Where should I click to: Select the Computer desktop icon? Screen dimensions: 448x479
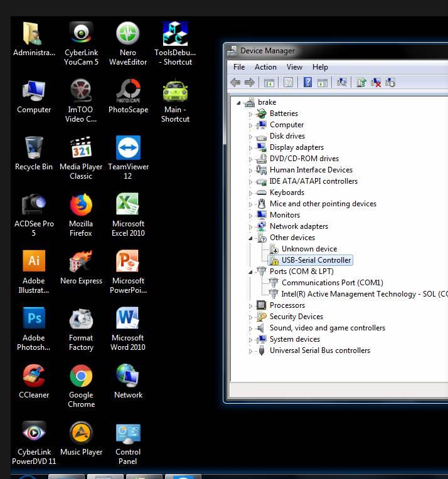pyautogui.click(x=34, y=97)
